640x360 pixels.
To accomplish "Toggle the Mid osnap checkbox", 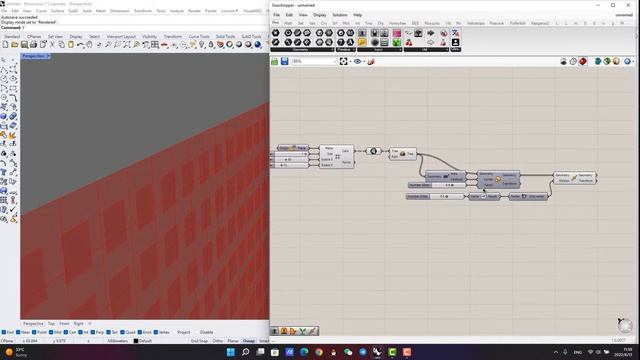I will [x=51, y=332].
